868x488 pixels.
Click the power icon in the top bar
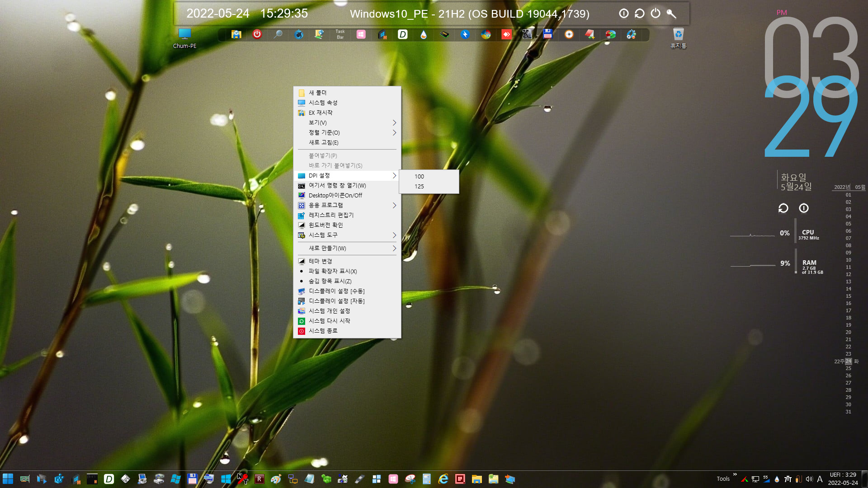tap(655, 14)
